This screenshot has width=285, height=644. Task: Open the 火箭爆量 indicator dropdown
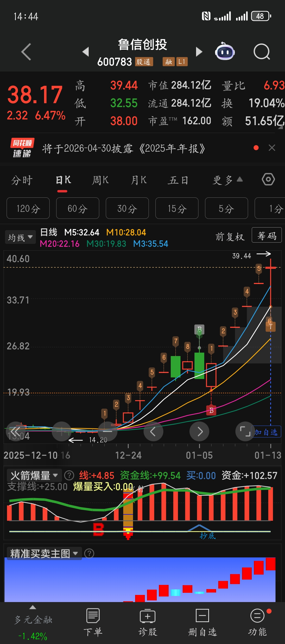[34, 475]
